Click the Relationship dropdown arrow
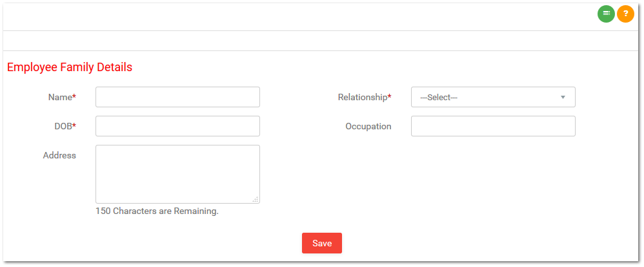Viewport: 644px width, 267px height. [563, 97]
